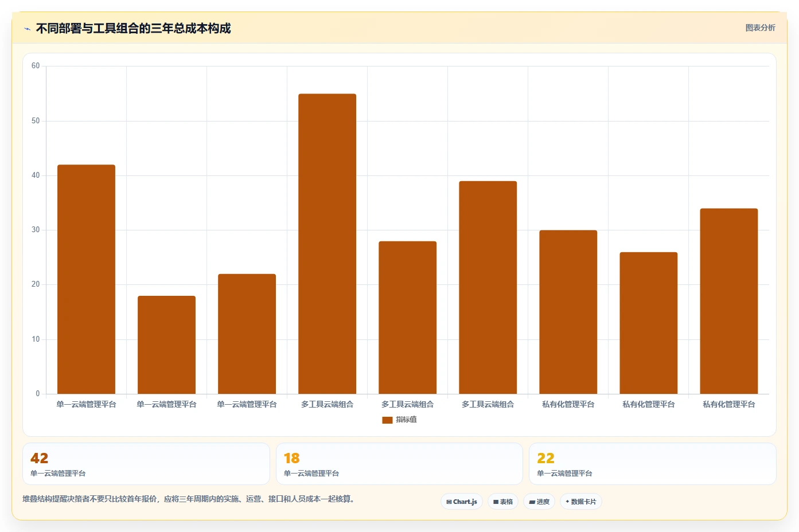This screenshot has width=799, height=532.
Task: Click the 数据卡片 tag
Action: pyautogui.click(x=581, y=502)
